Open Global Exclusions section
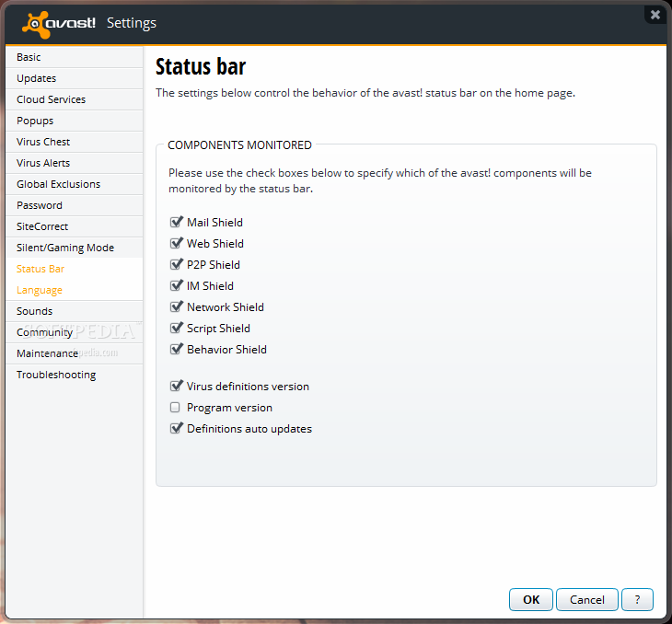The width and height of the screenshot is (672, 624). (75, 184)
